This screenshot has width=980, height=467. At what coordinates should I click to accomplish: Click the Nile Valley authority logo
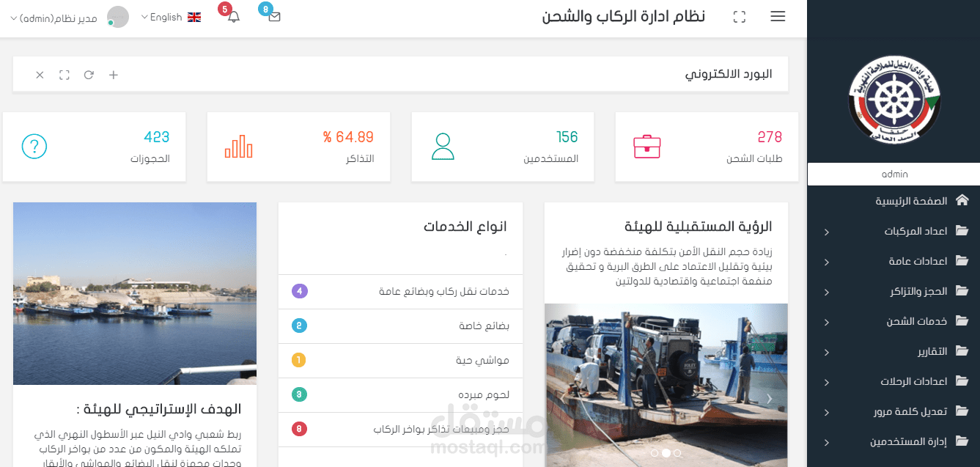click(894, 100)
